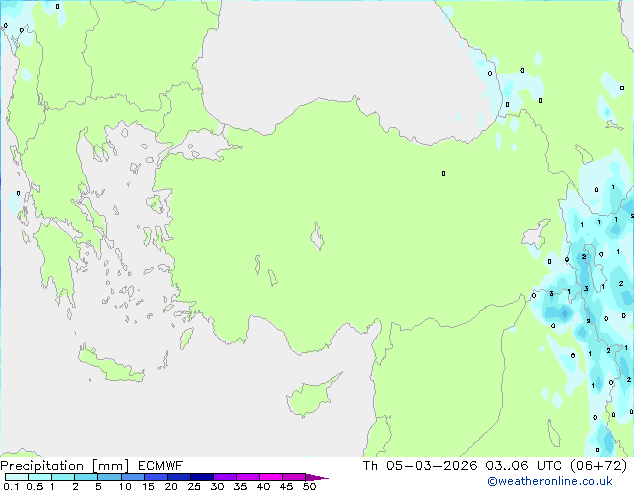Viewport: 634px width, 490px height.
Task: Click the 35 legend scale label
Action: pyautogui.click(x=240, y=486)
